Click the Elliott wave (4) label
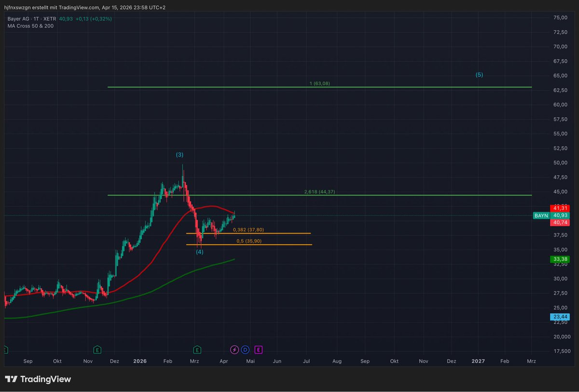This screenshot has width=579, height=392. pyautogui.click(x=199, y=252)
